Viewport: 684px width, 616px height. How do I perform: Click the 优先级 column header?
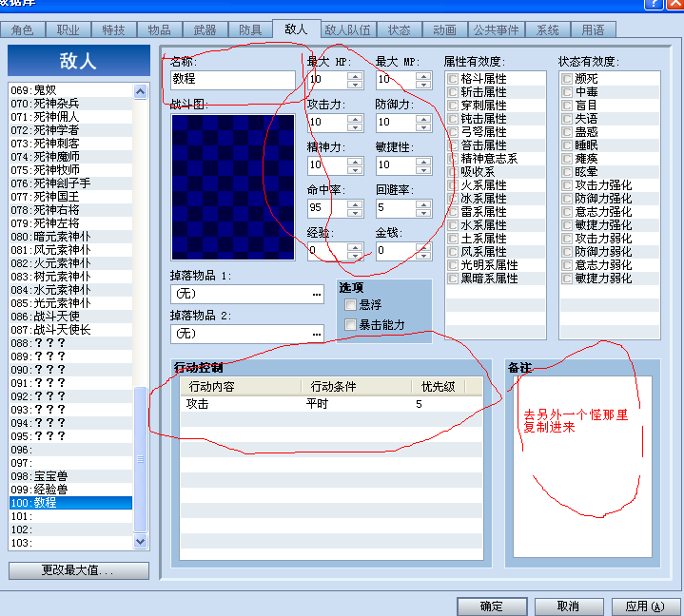[438, 387]
